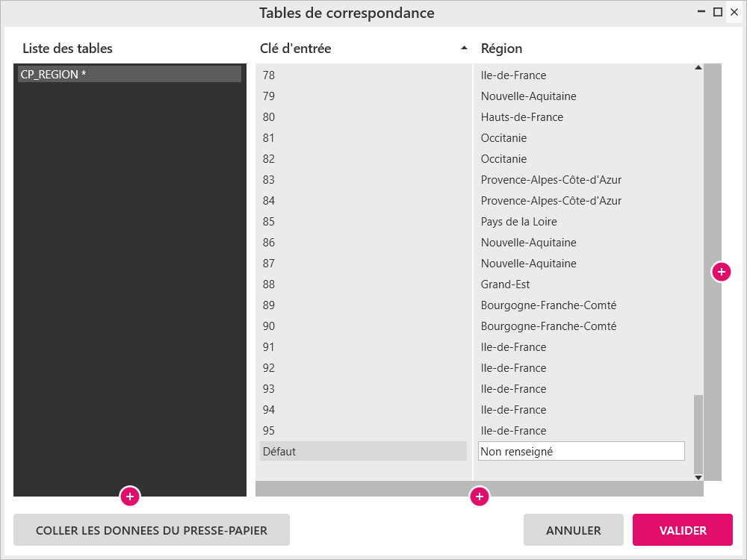Add a new column with plus icon right of the grid

coord(722,272)
